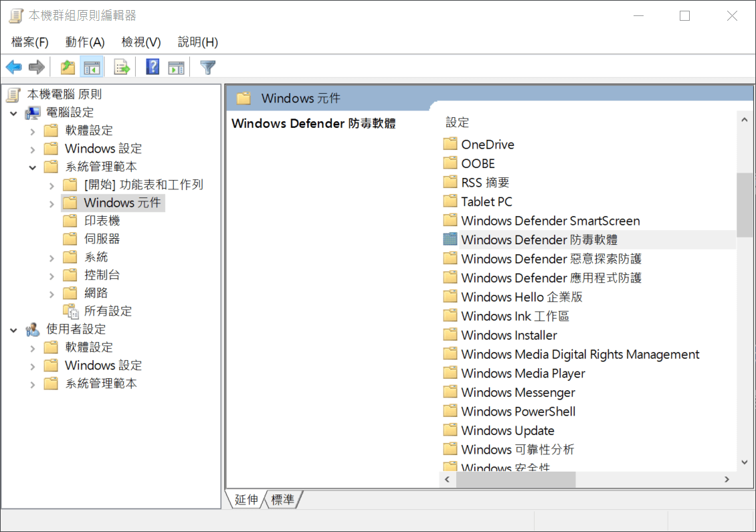This screenshot has width=756, height=532.
Task: Click the Windows Update folder icon
Action: [450, 430]
